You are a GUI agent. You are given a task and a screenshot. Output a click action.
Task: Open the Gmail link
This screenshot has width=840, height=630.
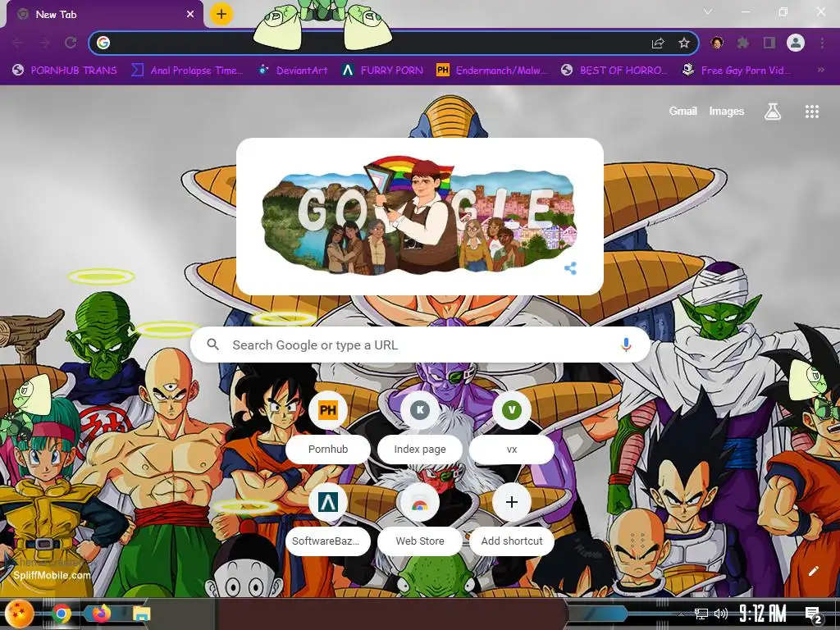[x=682, y=111]
